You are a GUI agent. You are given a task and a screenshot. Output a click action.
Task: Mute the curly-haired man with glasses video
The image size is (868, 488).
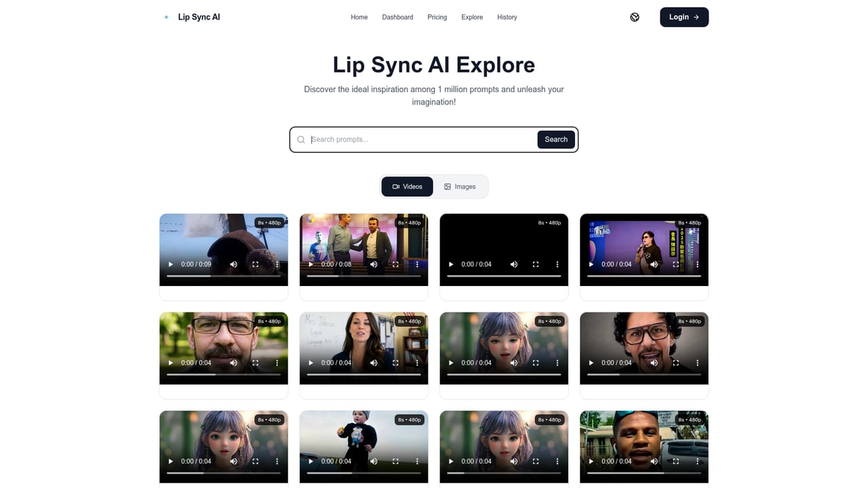(654, 363)
